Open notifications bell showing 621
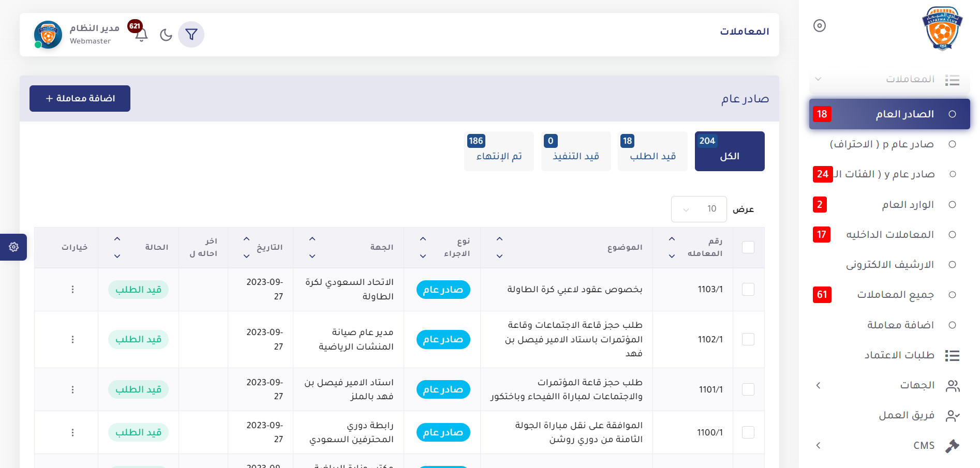The width and height of the screenshot is (980, 468). click(x=141, y=34)
